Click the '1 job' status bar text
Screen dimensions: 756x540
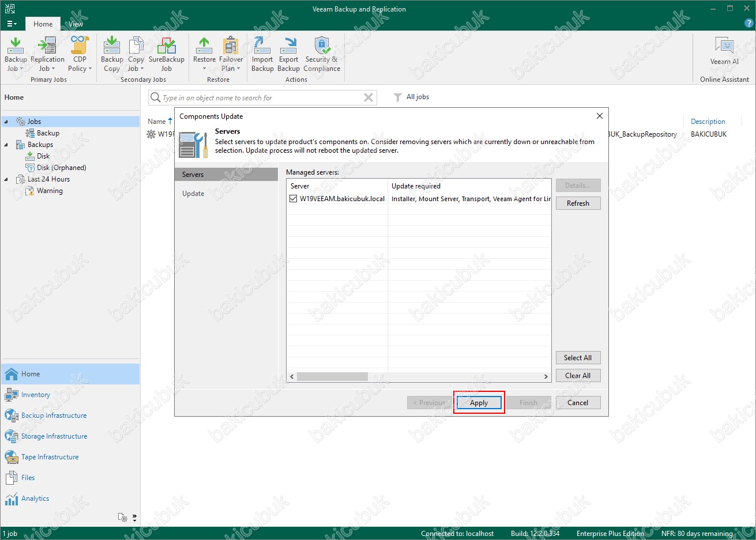[x=10, y=534]
